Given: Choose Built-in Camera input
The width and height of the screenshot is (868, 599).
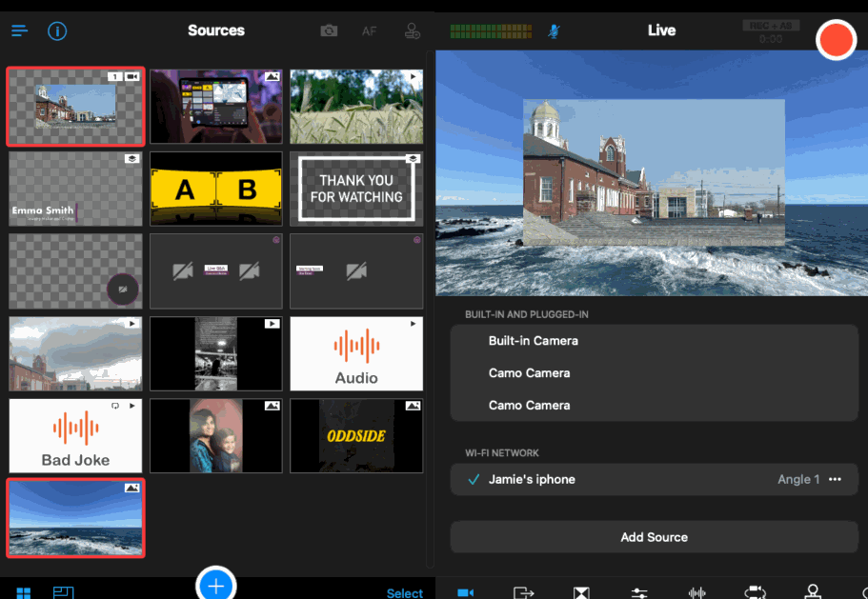Looking at the screenshot, I should [655, 341].
